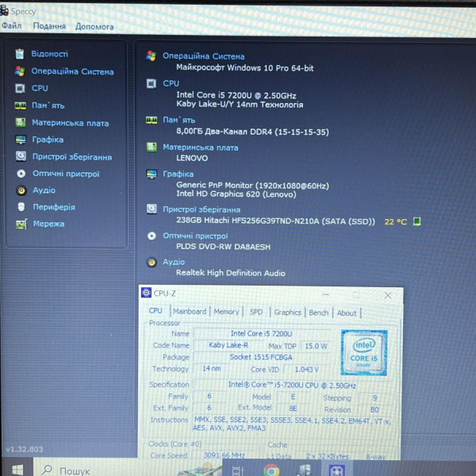This screenshot has width=476, height=476.
Task: Click the Пошук search box on the taskbar
Action: coord(128,470)
